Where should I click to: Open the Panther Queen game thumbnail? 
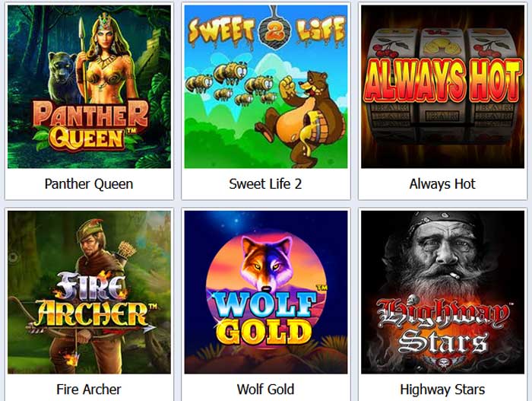pos(89,87)
